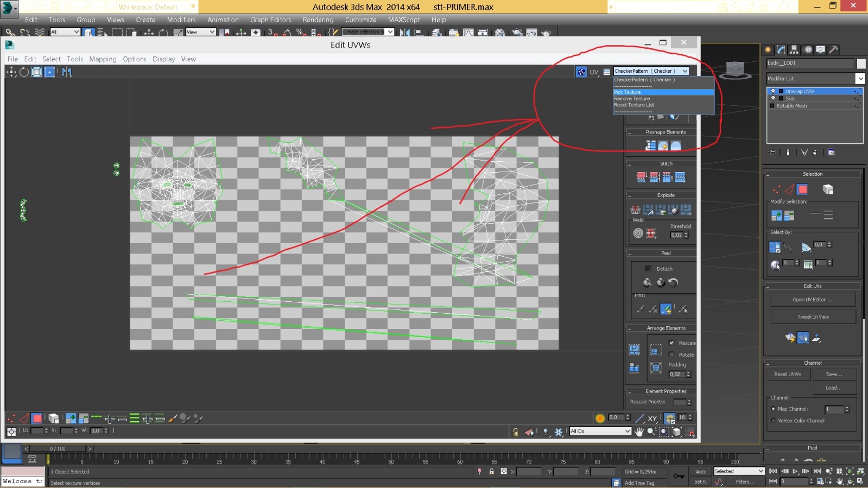Screen dimensions: 868x488
Task: Select the Freeform Mode tool in Edit UVWs
Action: point(49,72)
